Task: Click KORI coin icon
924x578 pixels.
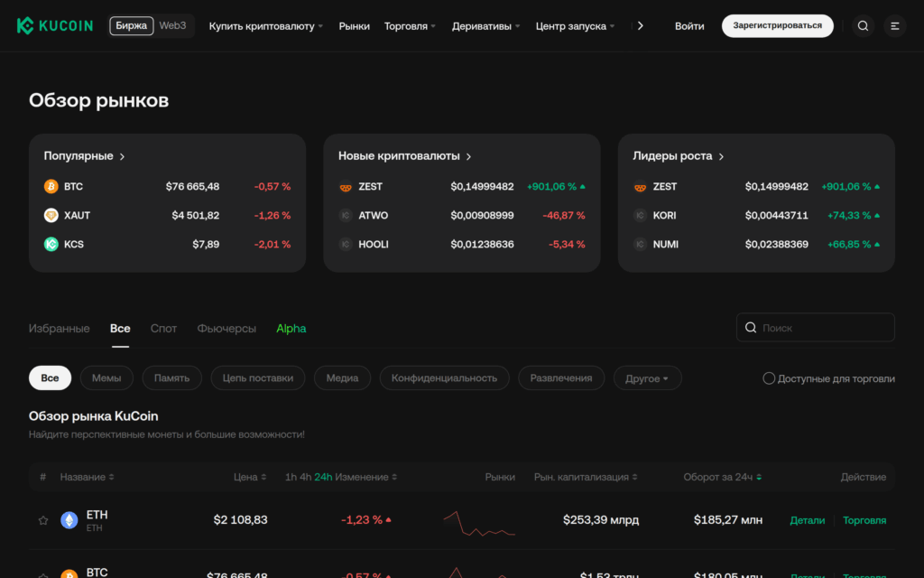Action: (640, 215)
